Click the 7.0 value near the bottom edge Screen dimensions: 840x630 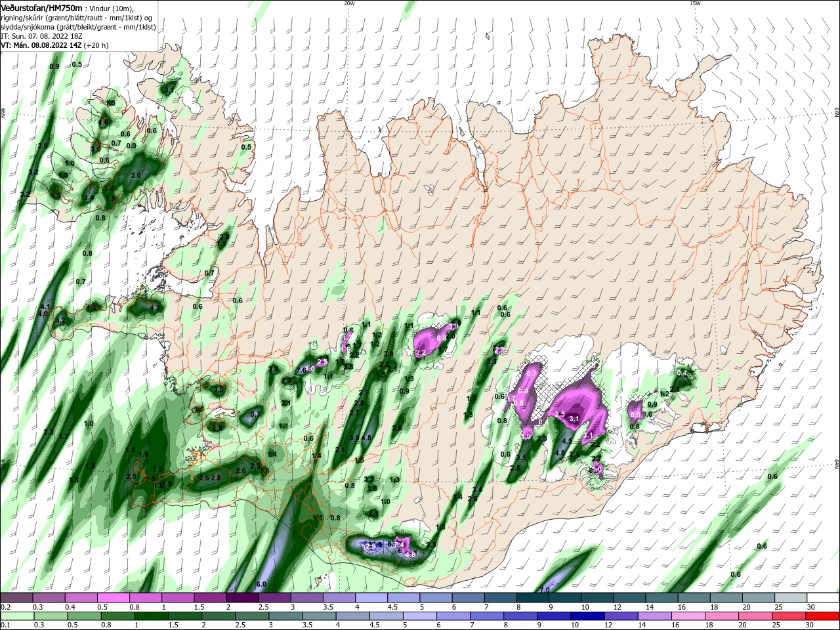point(544,590)
